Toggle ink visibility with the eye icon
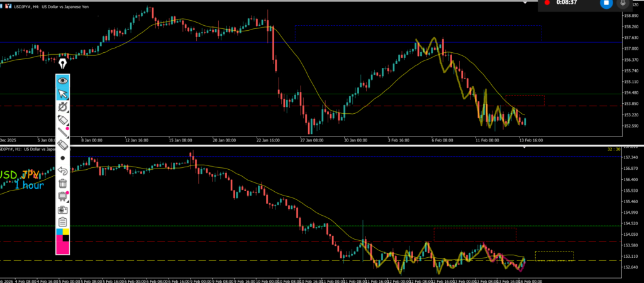The image size is (644, 283). click(x=63, y=80)
